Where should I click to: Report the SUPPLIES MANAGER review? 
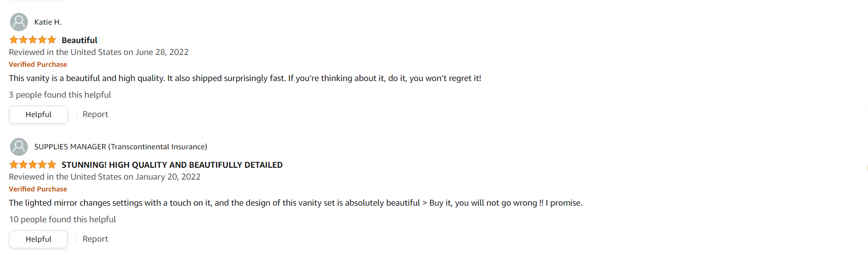point(95,239)
